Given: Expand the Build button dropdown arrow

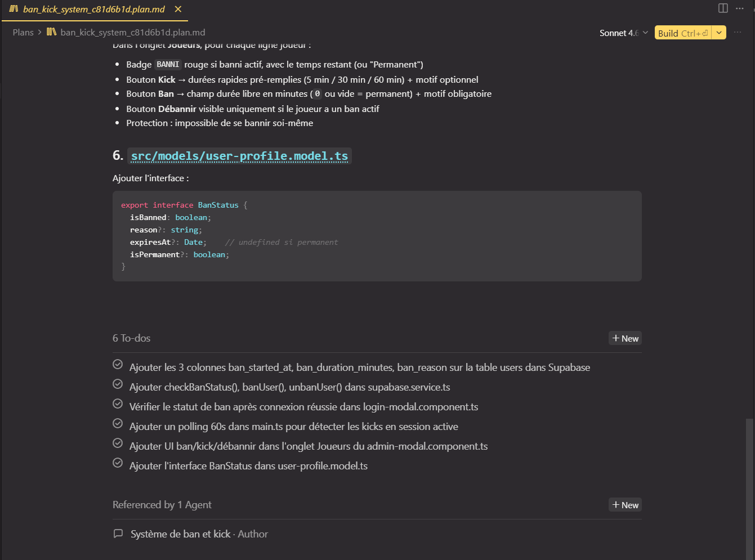Looking at the screenshot, I should click(x=719, y=33).
